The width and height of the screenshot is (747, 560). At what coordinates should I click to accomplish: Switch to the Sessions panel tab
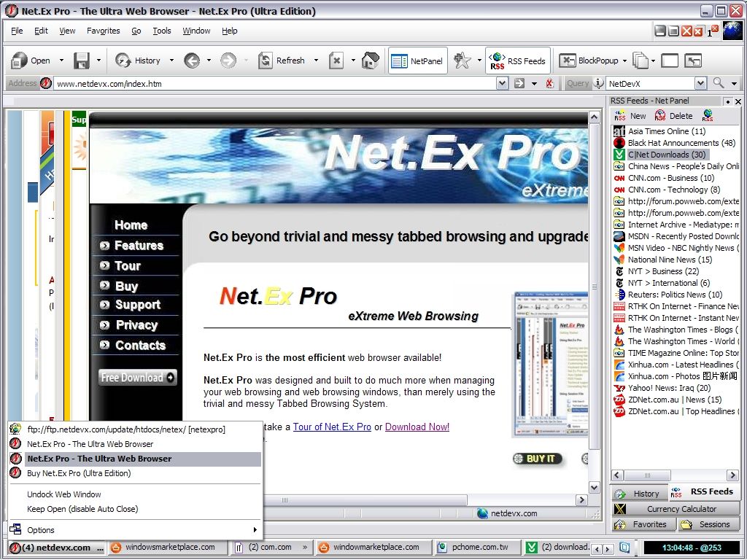pyautogui.click(x=709, y=524)
